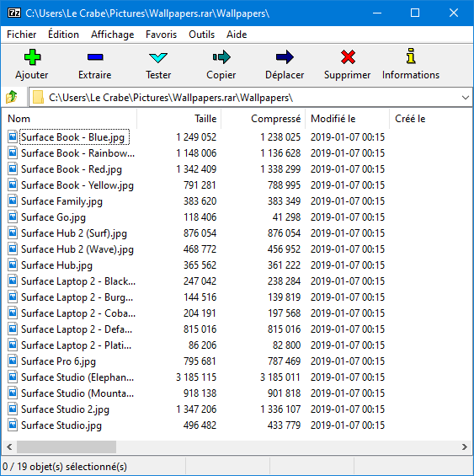The width and height of the screenshot is (474, 476).
Task: Click the scrollbar right arrow
Action: point(464,447)
